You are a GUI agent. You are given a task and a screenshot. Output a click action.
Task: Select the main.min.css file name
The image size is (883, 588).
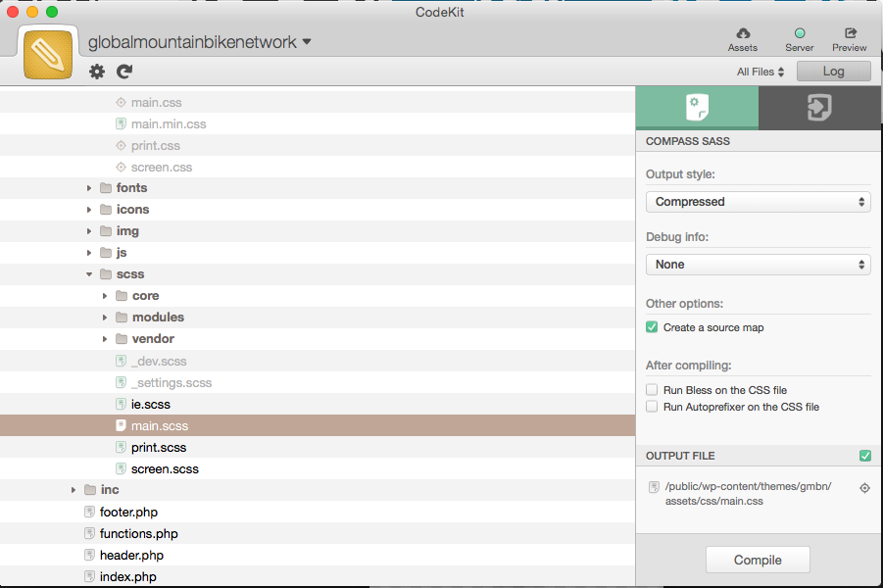pyautogui.click(x=169, y=123)
